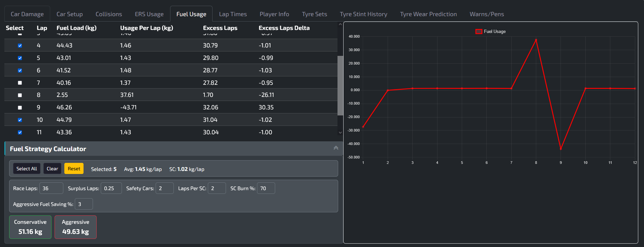The image size is (644, 247).
Task: Click the 30.35 excess delta cell
Action: point(266,107)
